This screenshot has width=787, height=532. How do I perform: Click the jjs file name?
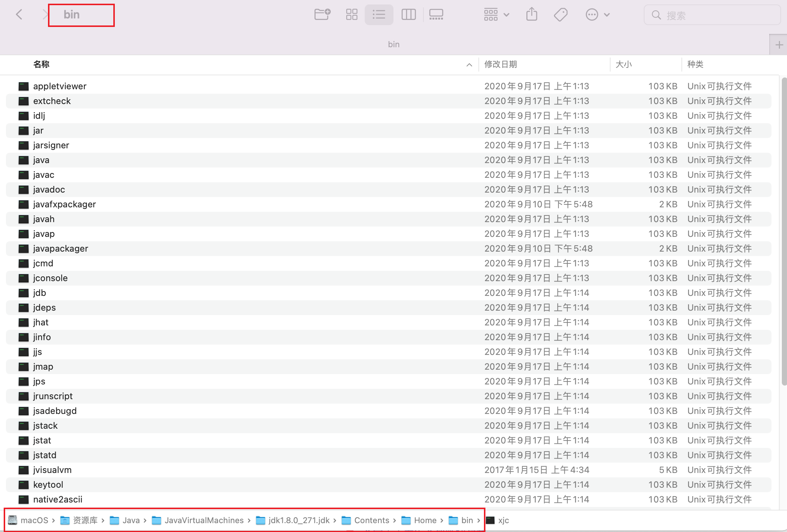(x=37, y=352)
